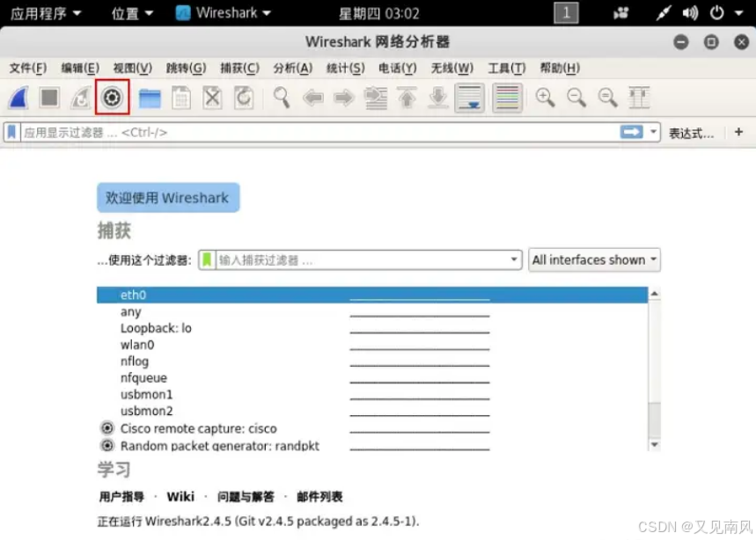The width and height of the screenshot is (756, 540).
Task: Open 分析(A) menu
Action: pos(293,69)
